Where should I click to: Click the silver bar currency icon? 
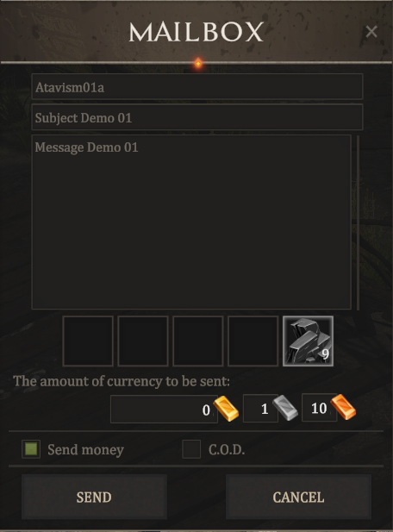(285, 408)
